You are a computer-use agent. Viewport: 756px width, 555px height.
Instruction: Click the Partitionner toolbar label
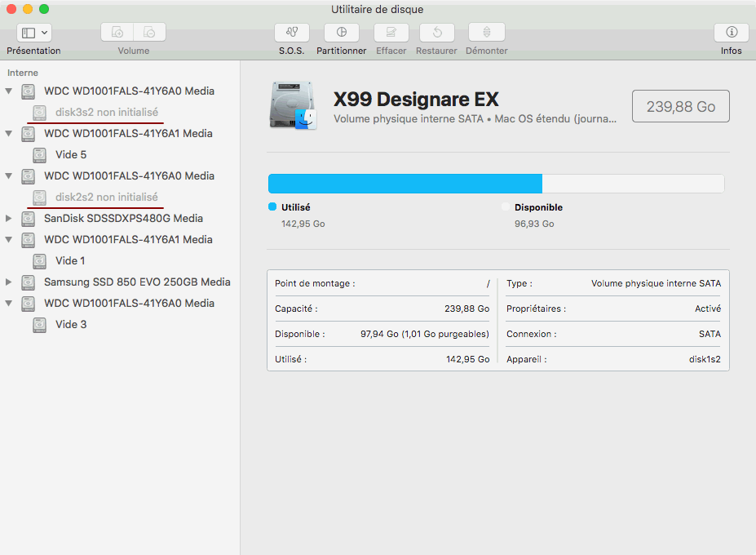pyautogui.click(x=342, y=51)
